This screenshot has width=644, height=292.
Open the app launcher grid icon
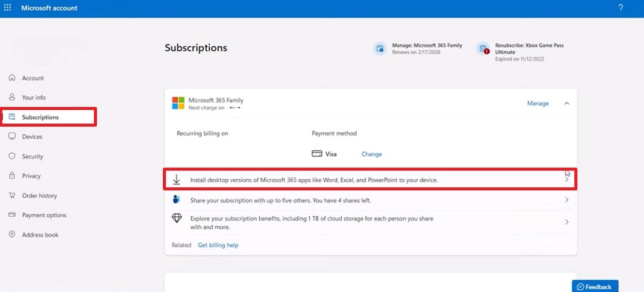pyautogui.click(x=8, y=8)
